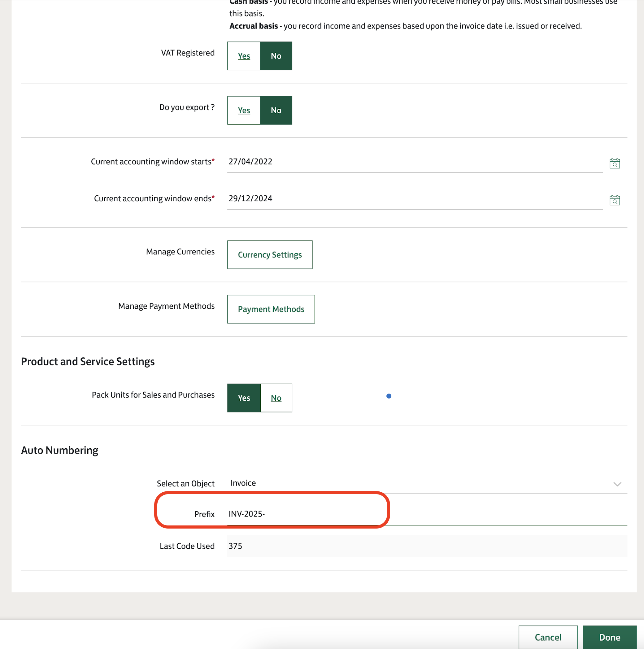Open Currency Settings
The width and height of the screenshot is (644, 649).
270,255
